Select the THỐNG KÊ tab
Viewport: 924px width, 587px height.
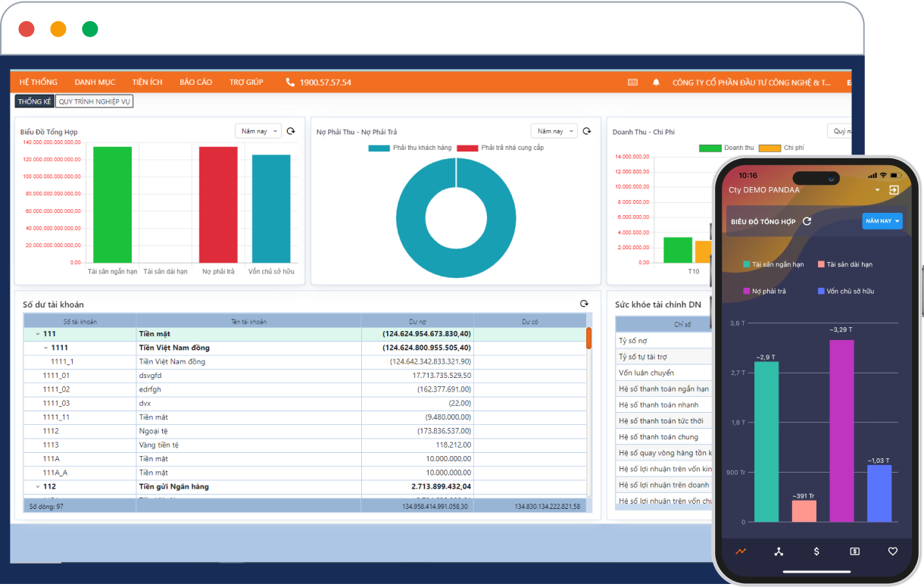coord(34,101)
